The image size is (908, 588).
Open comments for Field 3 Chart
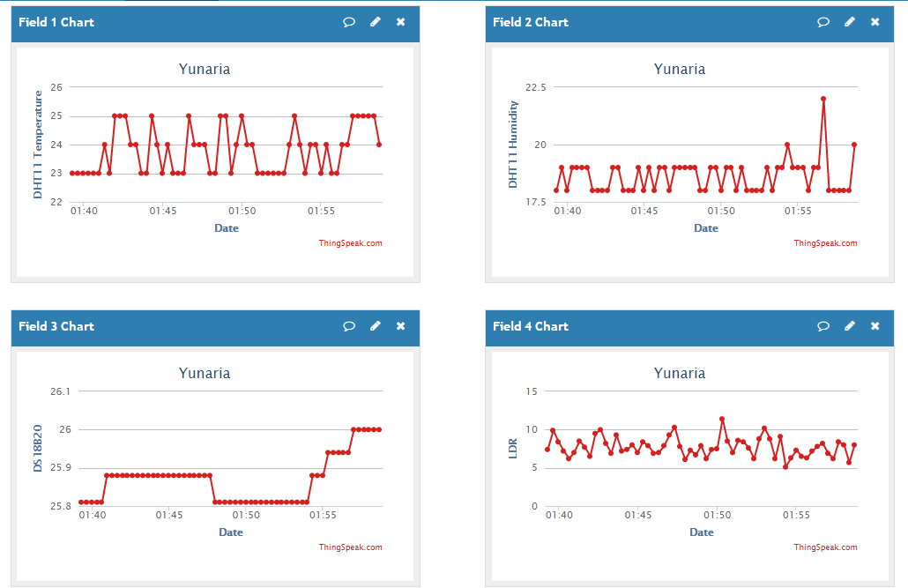tap(348, 326)
